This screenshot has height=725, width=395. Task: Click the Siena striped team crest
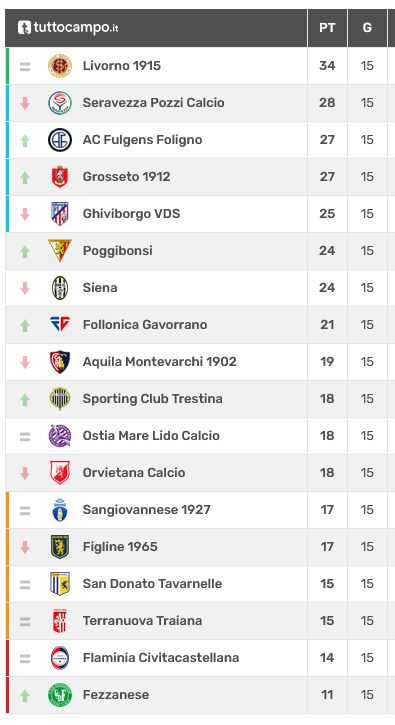pos(60,288)
